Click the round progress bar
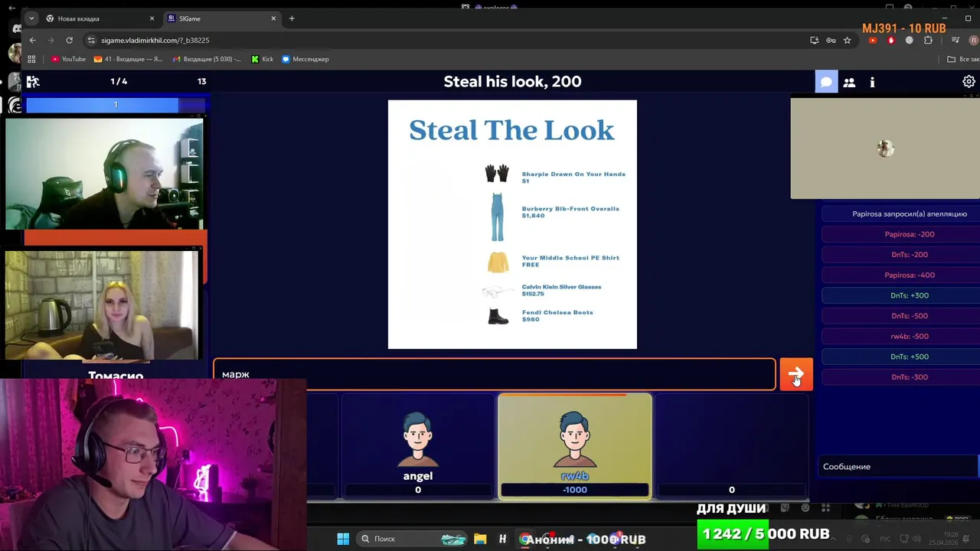This screenshot has height=551, width=980. [x=116, y=105]
